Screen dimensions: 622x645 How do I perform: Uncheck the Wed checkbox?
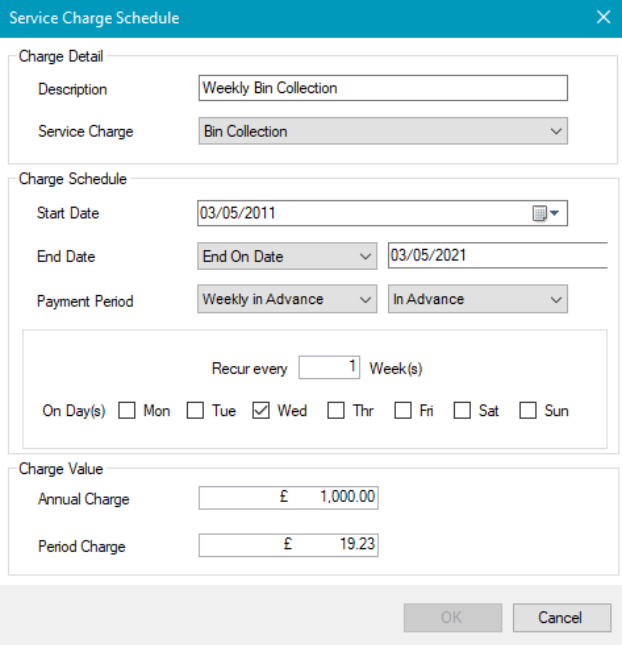click(x=262, y=410)
